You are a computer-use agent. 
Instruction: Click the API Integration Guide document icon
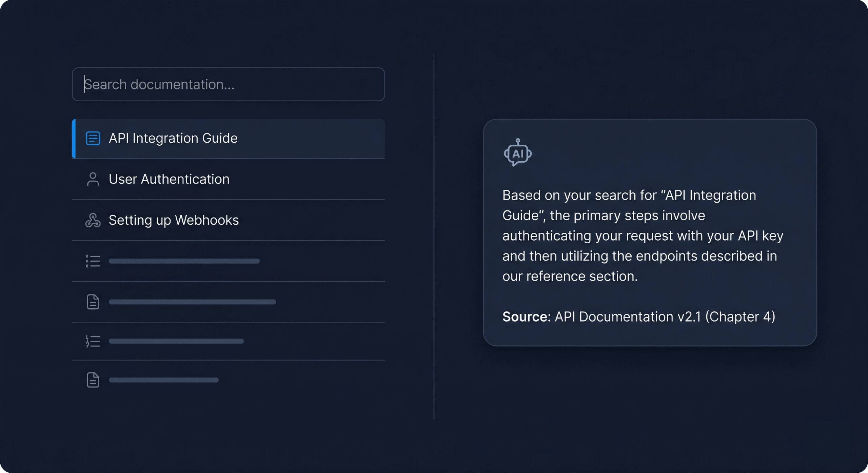93,138
